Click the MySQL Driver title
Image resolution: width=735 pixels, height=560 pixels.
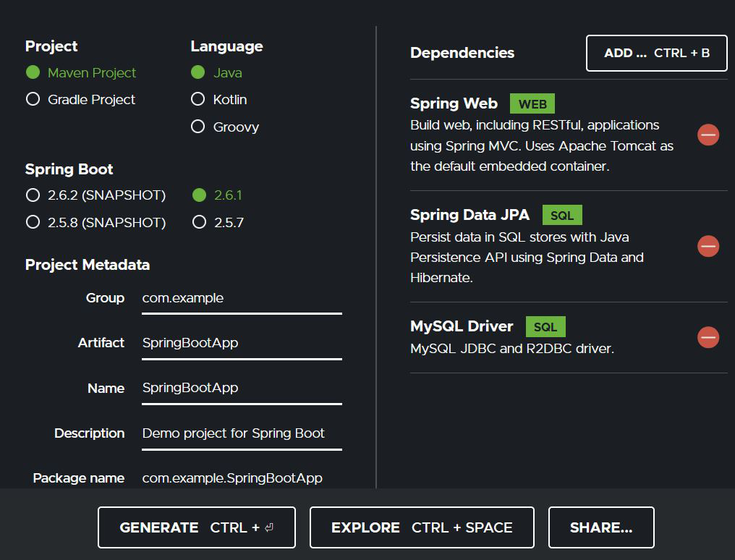pyautogui.click(x=462, y=326)
